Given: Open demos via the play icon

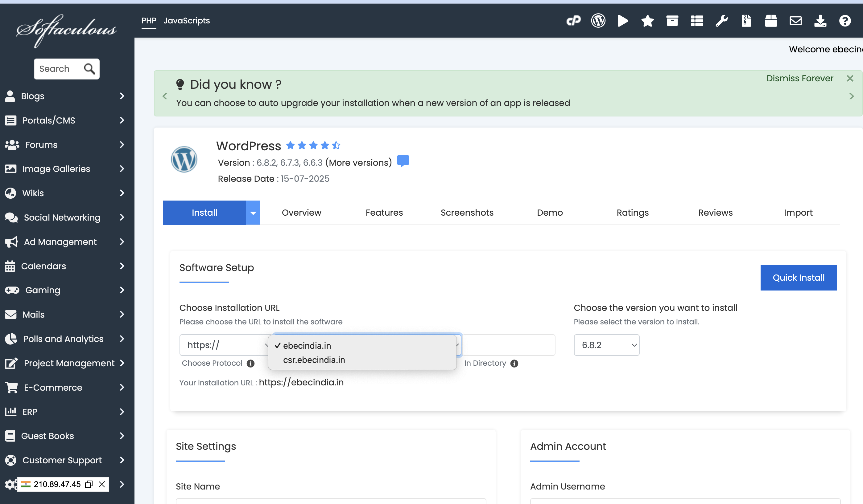Looking at the screenshot, I should click(623, 21).
